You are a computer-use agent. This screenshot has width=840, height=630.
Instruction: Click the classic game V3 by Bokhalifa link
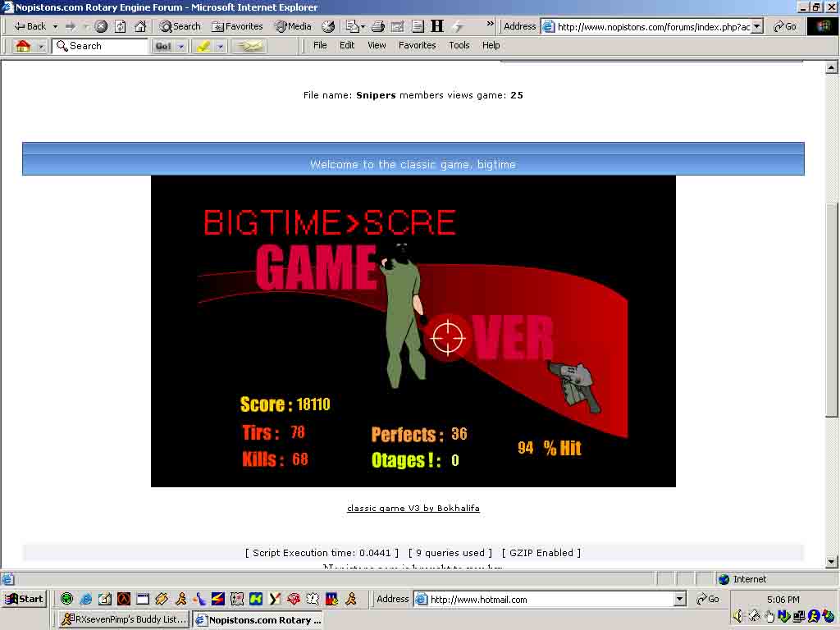click(x=413, y=509)
